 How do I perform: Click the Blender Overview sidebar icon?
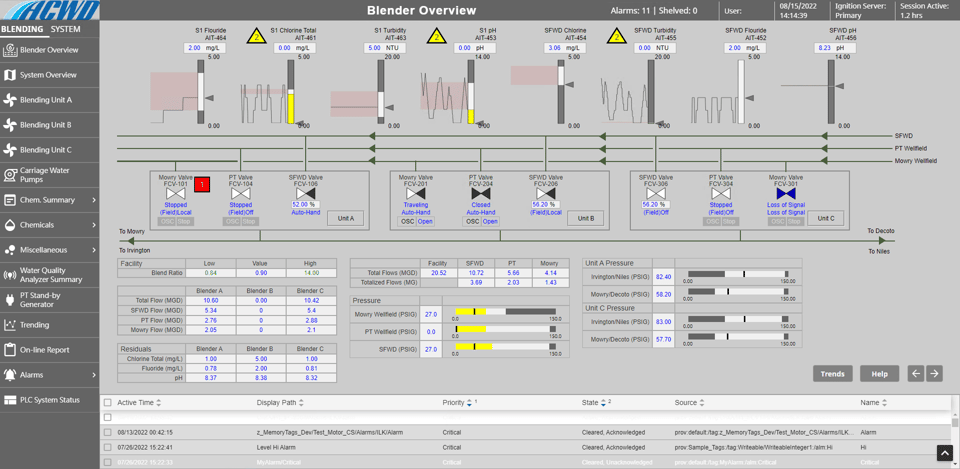[x=9, y=50]
